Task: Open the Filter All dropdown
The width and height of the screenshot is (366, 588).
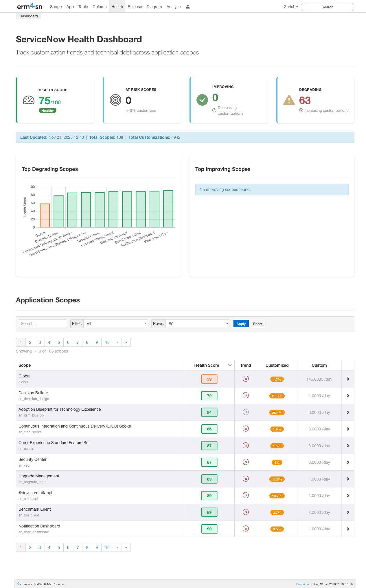Action: coord(115,324)
